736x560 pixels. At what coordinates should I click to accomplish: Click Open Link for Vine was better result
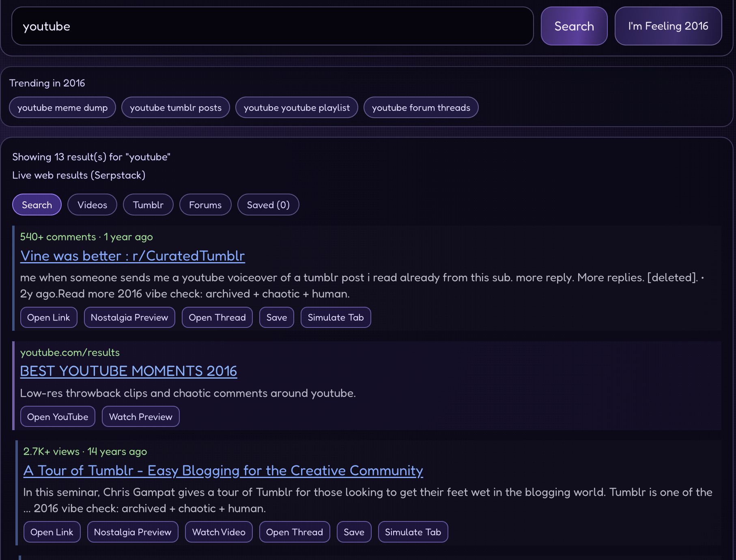(49, 317)
